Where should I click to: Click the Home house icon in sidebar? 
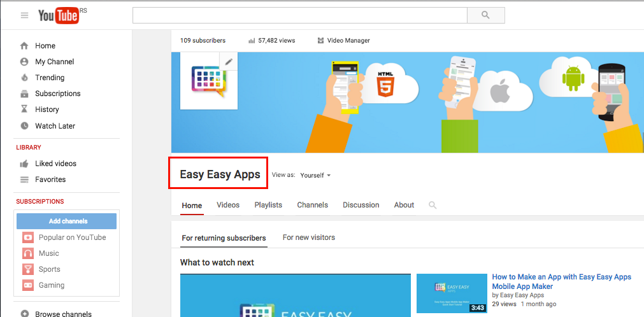point(25,46)
